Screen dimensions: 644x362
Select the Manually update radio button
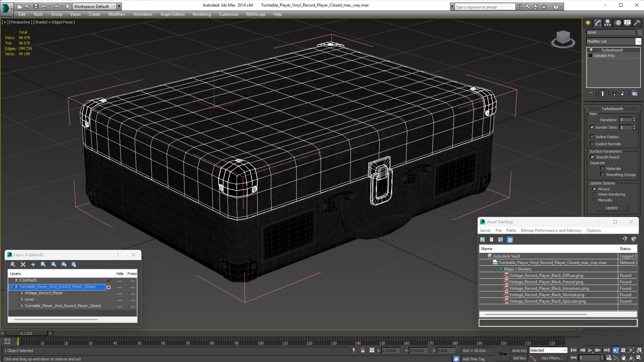595,200
